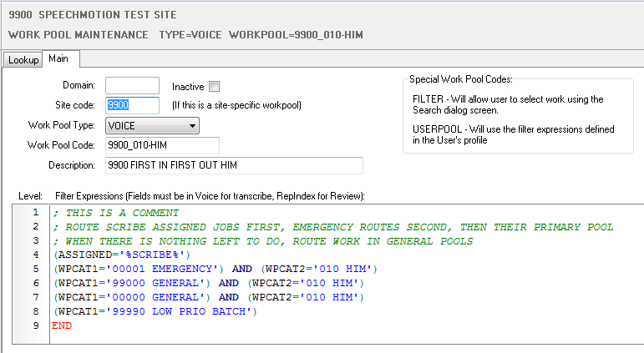Open the Work Pool Type dropdown
The width and height of the screenshot is (644, 353).
point(152,126)
